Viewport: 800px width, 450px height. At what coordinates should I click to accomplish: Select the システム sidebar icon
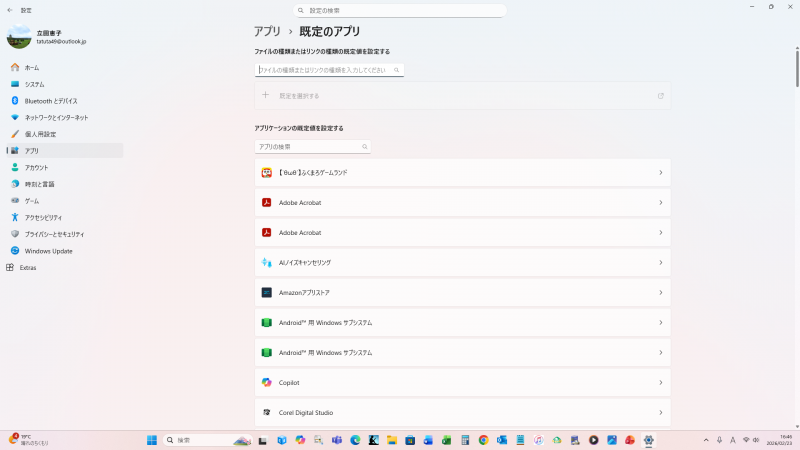click(15, 84)
